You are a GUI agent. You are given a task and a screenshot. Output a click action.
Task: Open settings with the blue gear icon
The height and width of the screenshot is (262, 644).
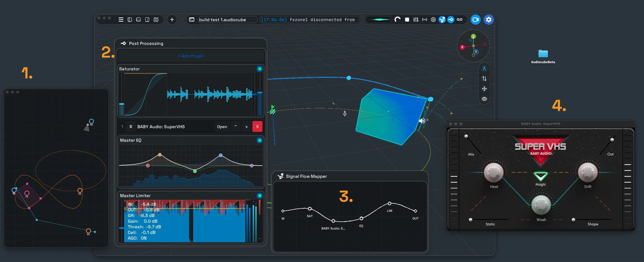coord(489,20)
